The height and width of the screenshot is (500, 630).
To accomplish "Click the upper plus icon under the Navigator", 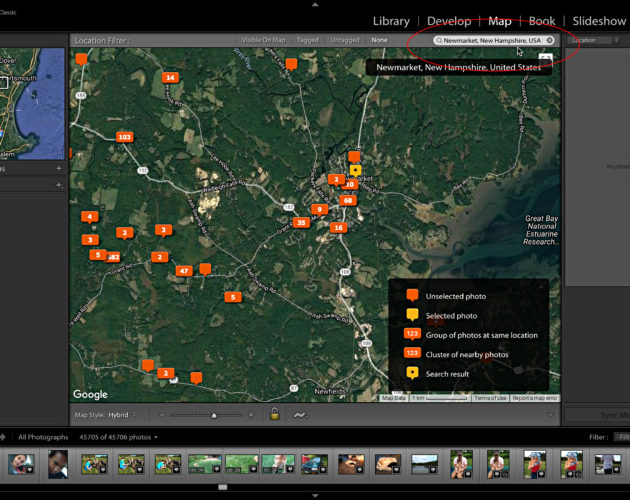I will [59, 168].
